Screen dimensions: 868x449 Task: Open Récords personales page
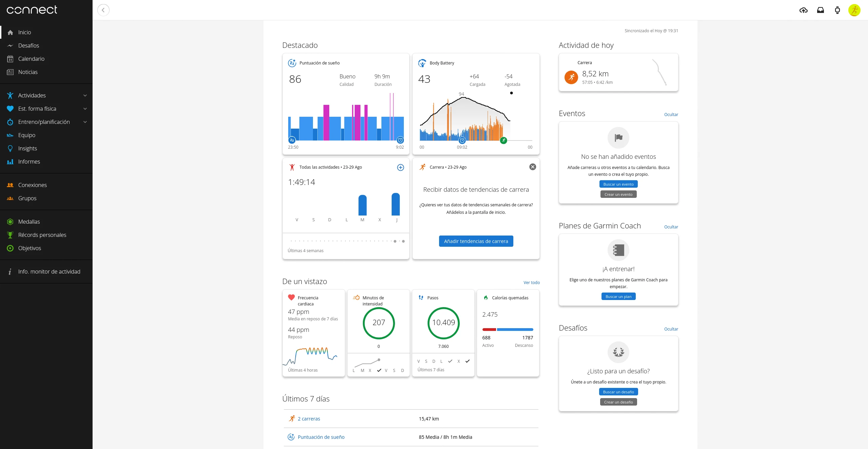tap(42, 235)
